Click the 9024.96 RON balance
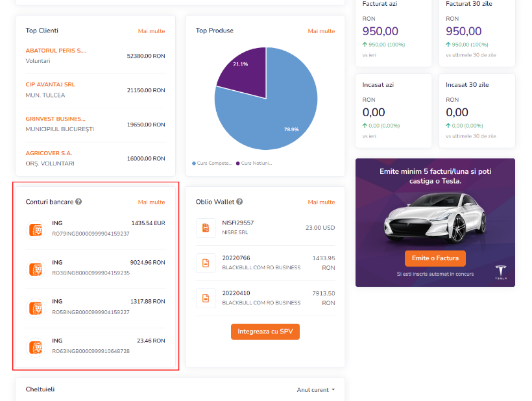The width and height of the screenshot is (532, 401). pyautogui.click(x=147, y=263)
